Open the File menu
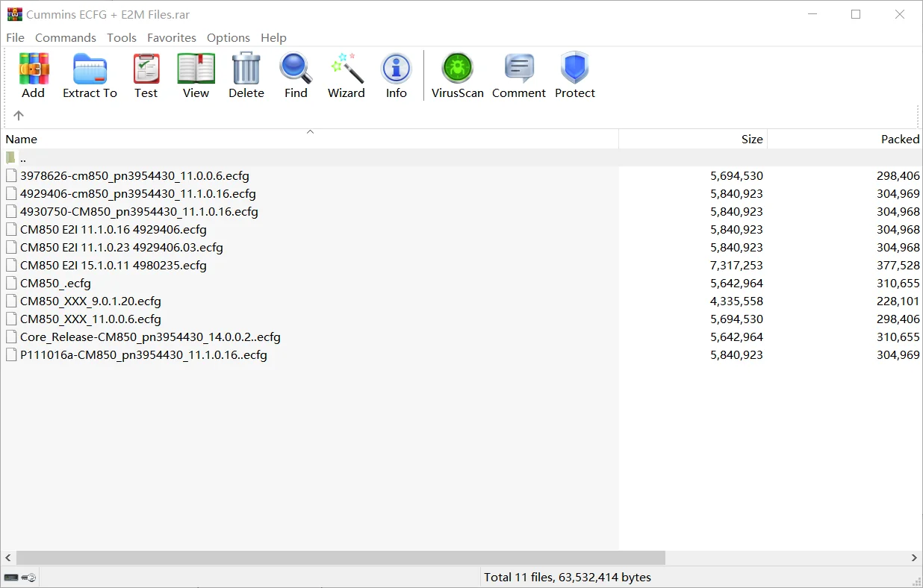 coord(15,37)
